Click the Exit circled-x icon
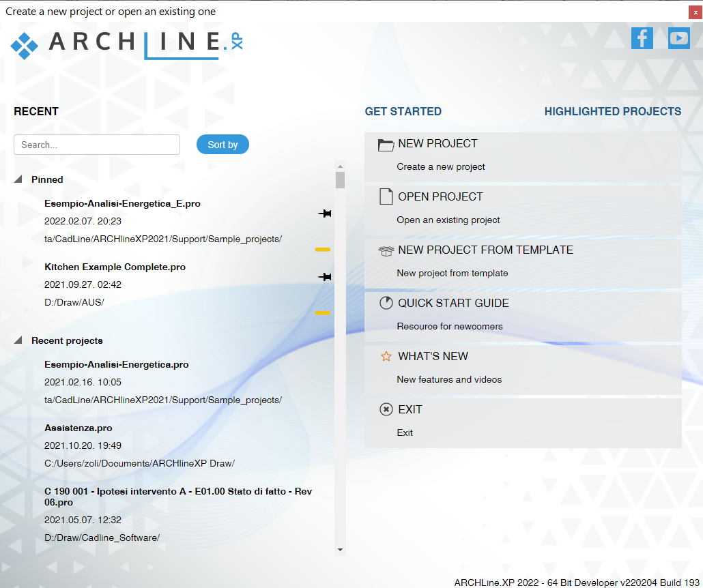Screen dimensions: 703x588 click(386, 410)
